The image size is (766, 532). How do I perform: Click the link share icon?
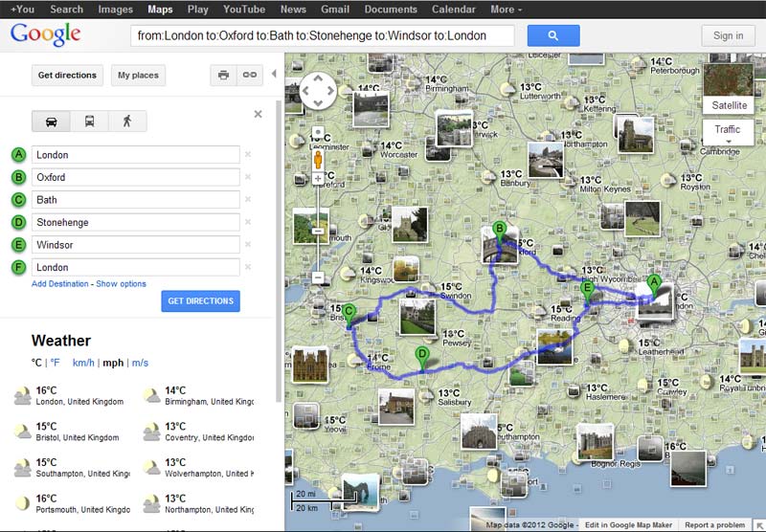pos(249,75)
